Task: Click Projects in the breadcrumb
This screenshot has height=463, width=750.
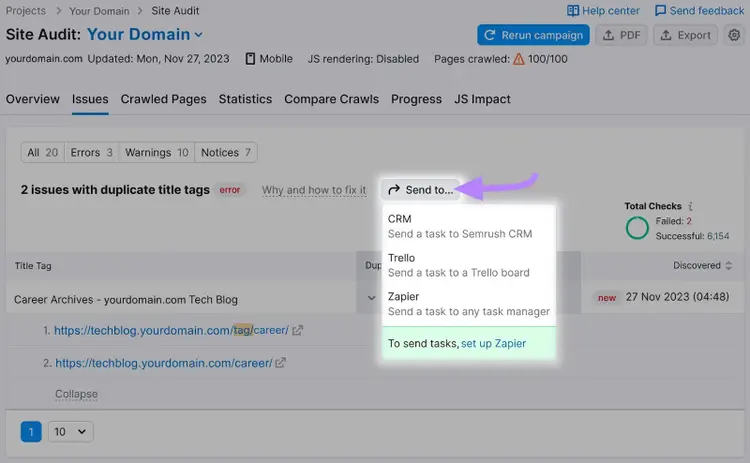Action: [x=26, y=11]
